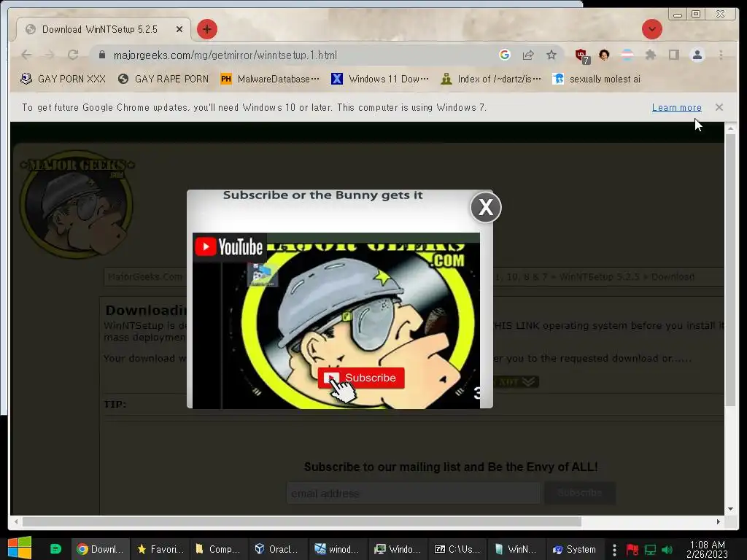Open the Chrome profile menu
The width and height of the screenshot is (747, 560).
[697, 55]
